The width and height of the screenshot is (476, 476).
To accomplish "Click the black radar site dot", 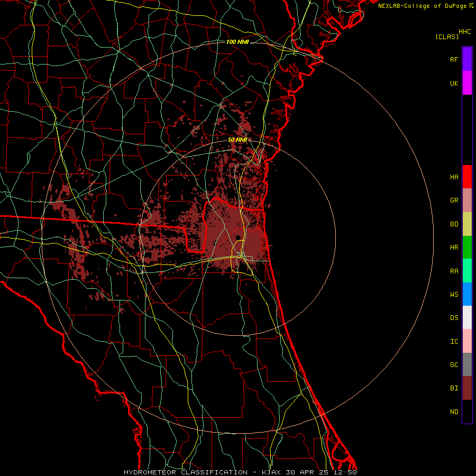I will point(238,237).
